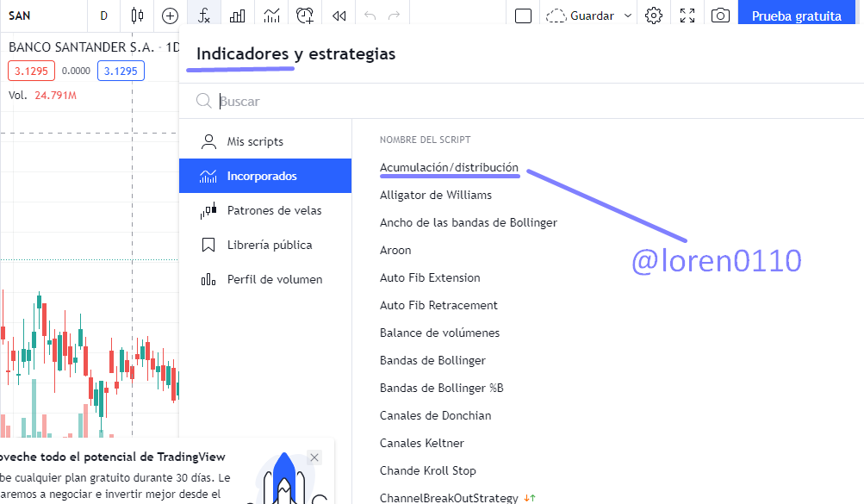864x504 pixels.
Task: Open the candlestick chart type selector
Action: tap(137, 16)
